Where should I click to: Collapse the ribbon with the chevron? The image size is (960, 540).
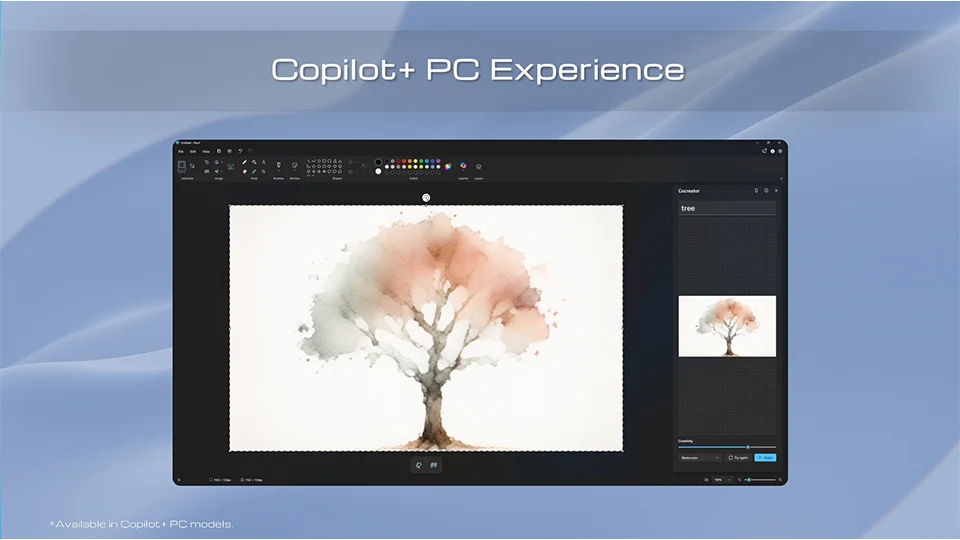click(781, 178)
